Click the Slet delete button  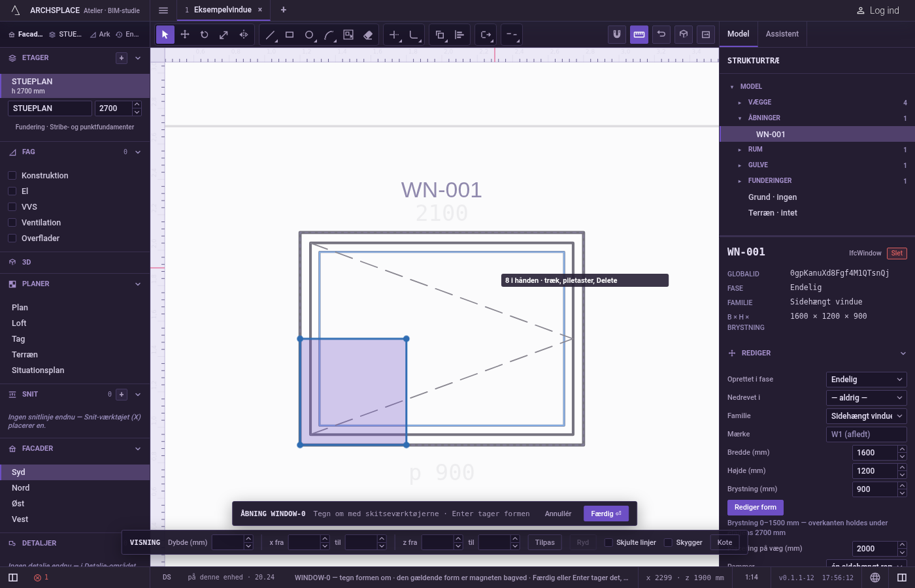click(x=897, y=253)
